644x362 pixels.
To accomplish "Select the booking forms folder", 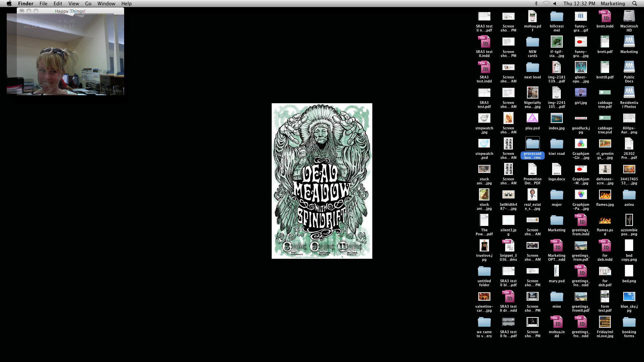I will pyautogui.click(x=629, y=322).
